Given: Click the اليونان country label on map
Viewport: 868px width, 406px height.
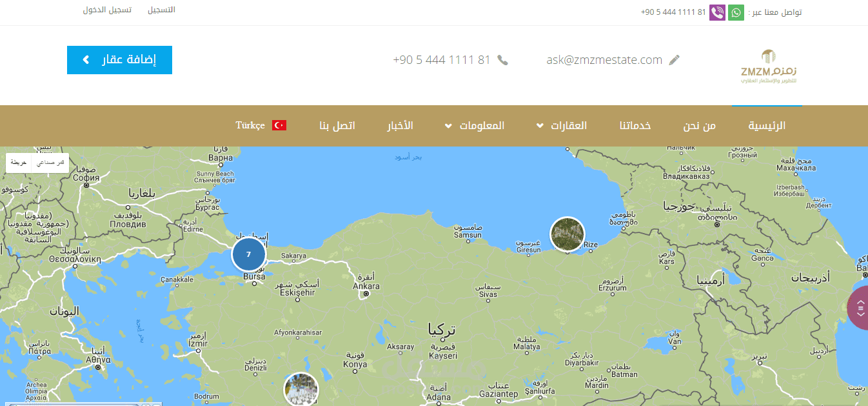Looking at the screenshot, I should 64,311.
